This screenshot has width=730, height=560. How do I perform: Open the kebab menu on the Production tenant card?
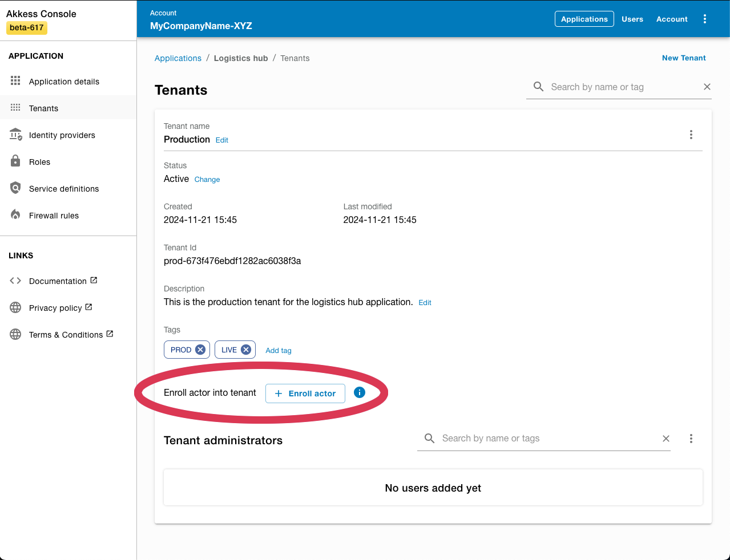click(691, 135)
